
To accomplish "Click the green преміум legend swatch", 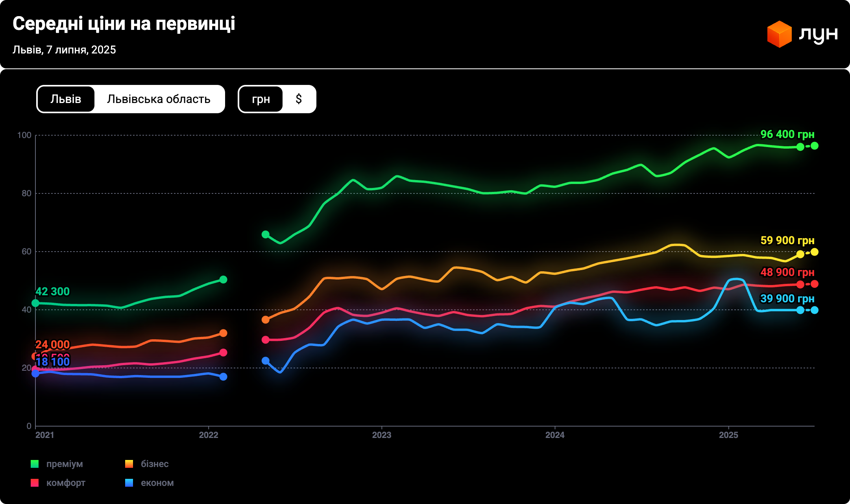I will tap(35, 464).
